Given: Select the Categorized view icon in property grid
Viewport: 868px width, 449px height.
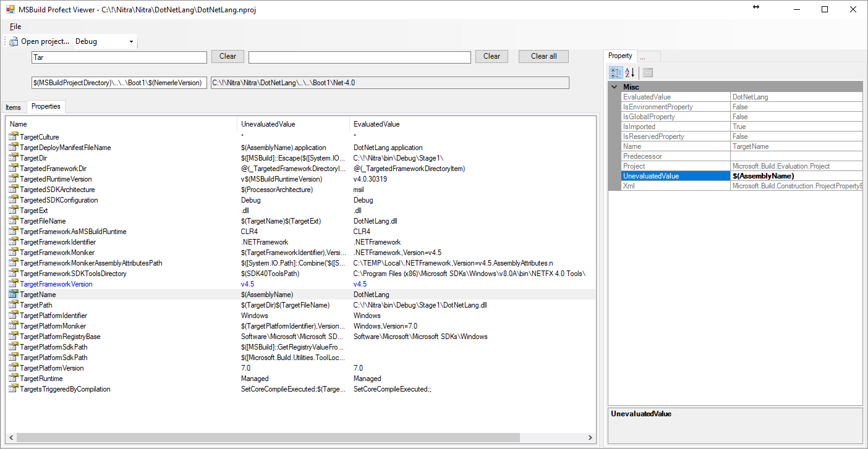Looking at the screenshot, I should 616,72.
